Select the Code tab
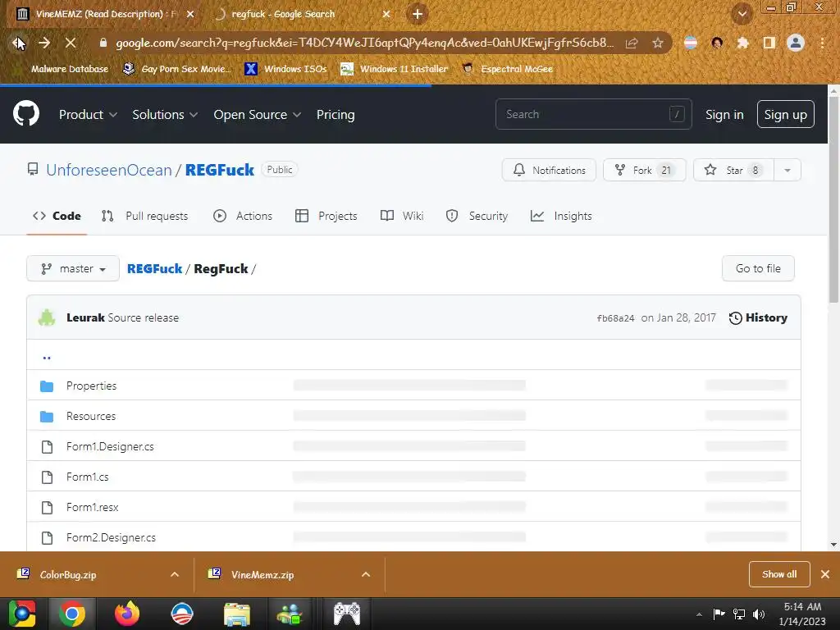This screenshot has height=630, width=840. point(57,216)
